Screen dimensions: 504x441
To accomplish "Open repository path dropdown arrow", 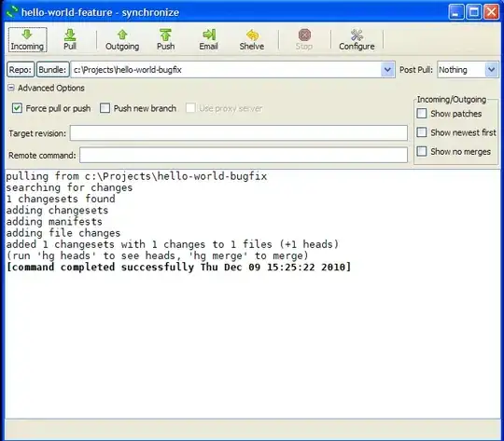I will [387, 70].
